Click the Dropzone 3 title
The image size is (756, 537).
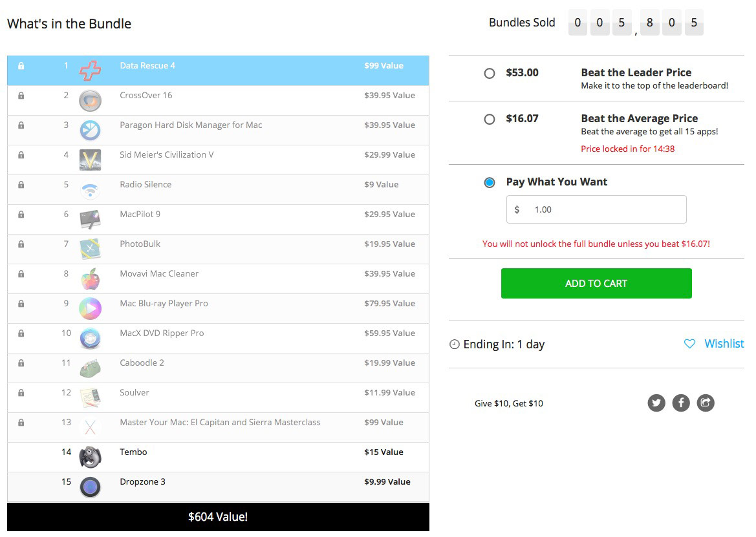tap(143, 481)
